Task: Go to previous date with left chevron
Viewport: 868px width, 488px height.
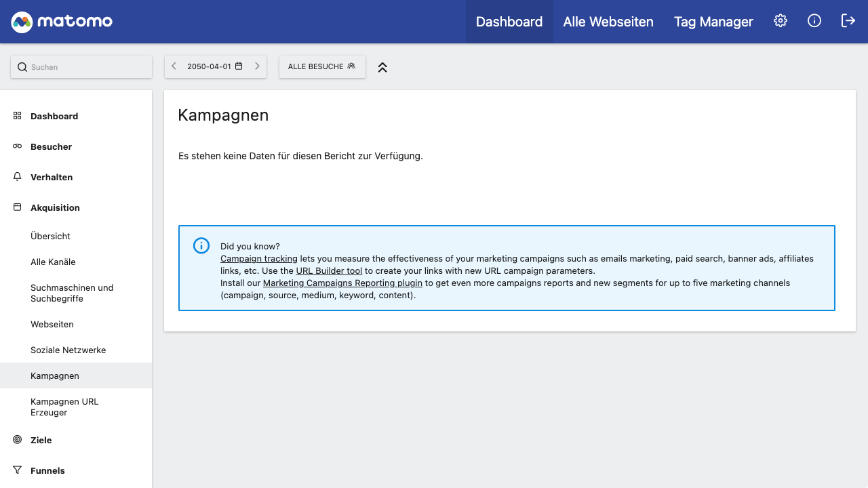Action: 174,66
